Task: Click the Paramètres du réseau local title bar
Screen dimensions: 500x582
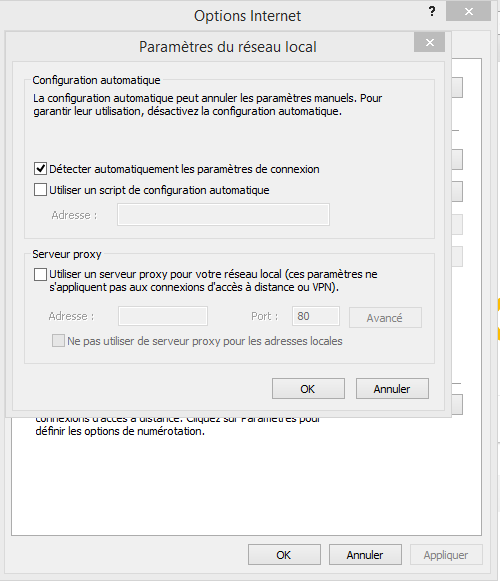Action: (x=228, y=47)
